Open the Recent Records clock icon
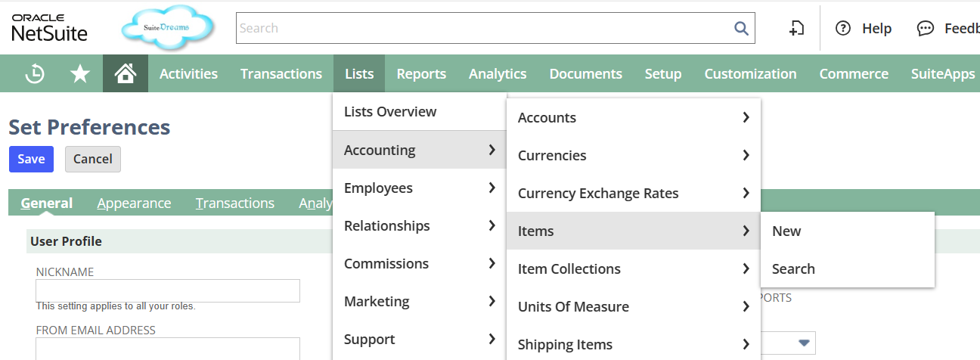 click(x=35, y=73)
